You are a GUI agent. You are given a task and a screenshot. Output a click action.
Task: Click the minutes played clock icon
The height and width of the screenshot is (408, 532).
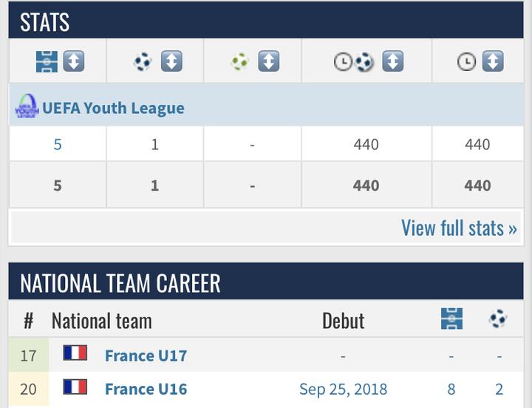[x=466, y=61]
